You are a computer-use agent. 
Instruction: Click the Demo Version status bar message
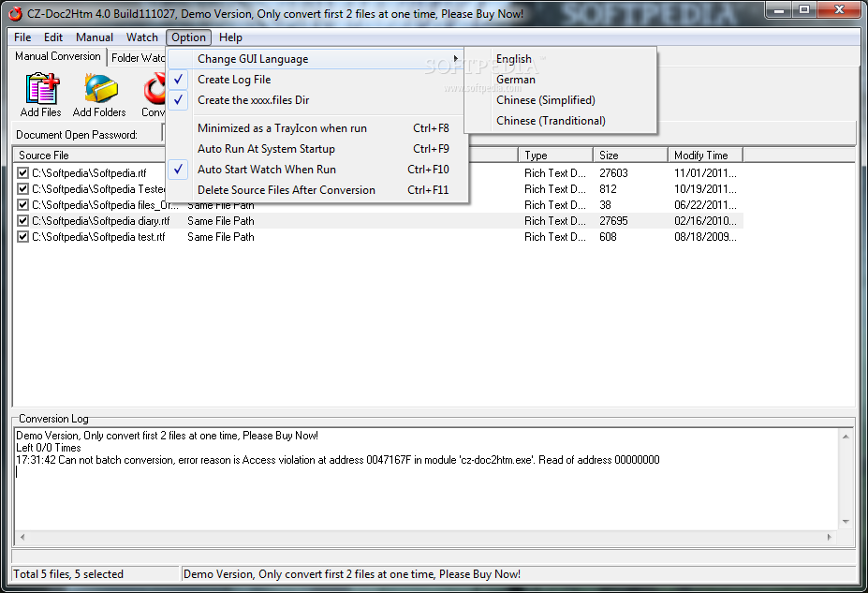click(352, 574)
